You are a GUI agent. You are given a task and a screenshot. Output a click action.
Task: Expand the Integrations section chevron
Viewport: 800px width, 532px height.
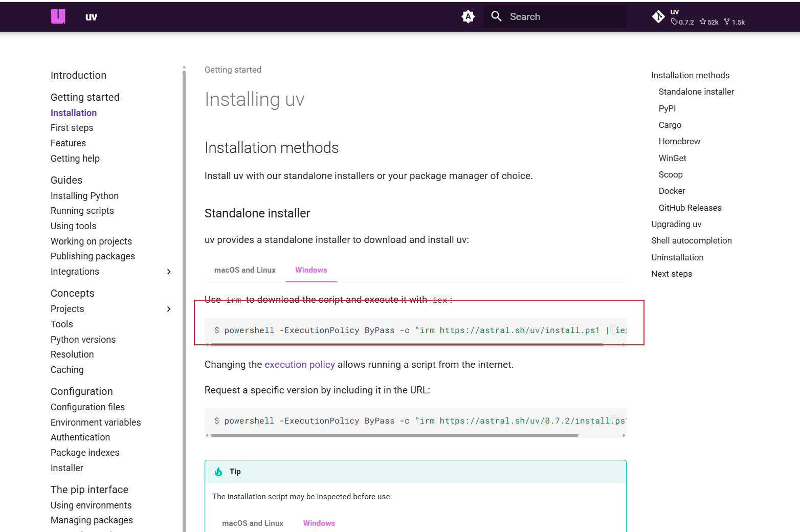(x=169, y=272)
